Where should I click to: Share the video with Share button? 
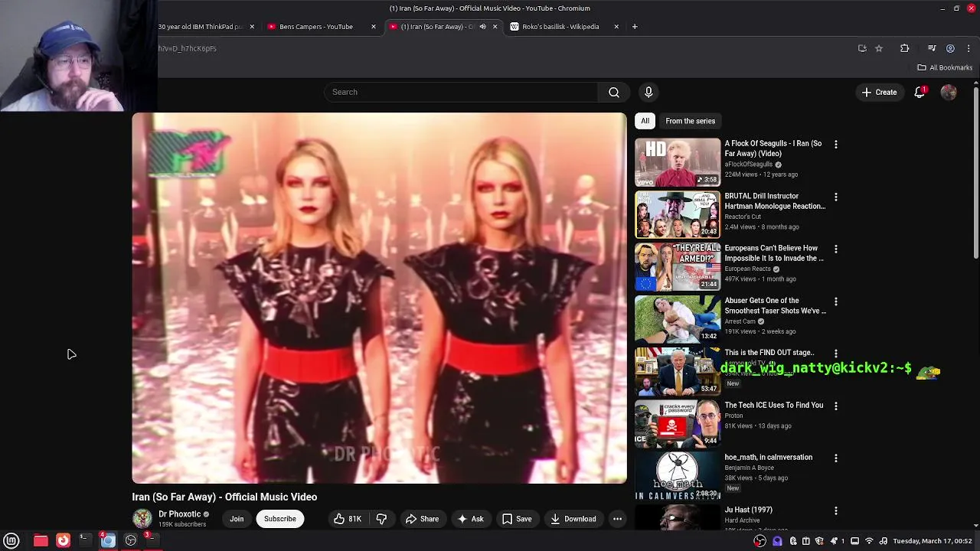pyautogui.click(x=422, y=519)
